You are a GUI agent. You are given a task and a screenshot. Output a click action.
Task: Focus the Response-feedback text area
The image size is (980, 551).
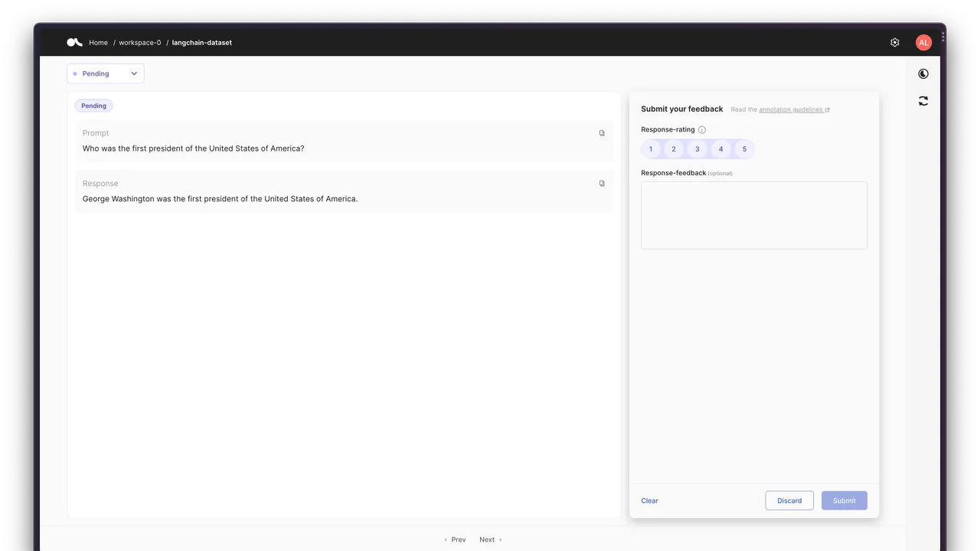pos(754,215)
